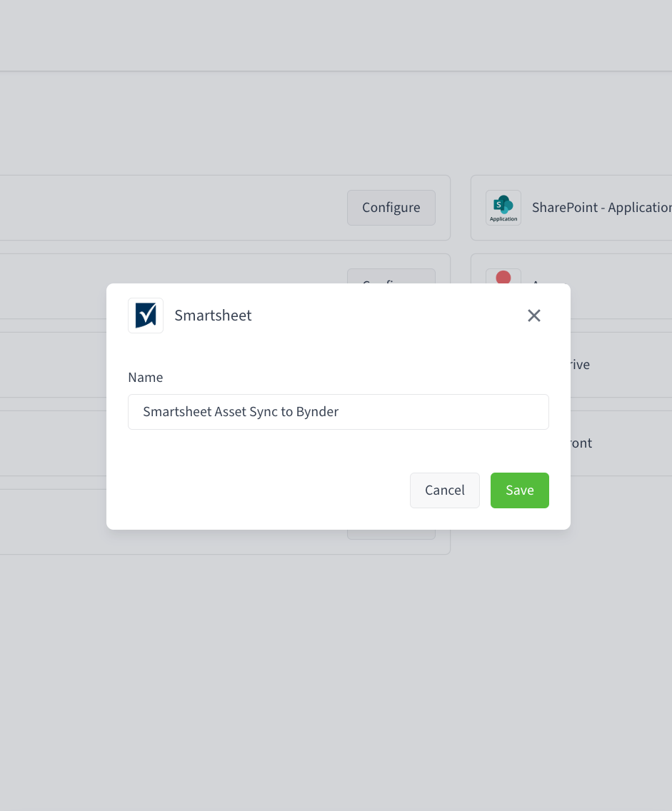Click the icon of the Workfront integration row
Screen dimensions: 672x811
[503, 443]
